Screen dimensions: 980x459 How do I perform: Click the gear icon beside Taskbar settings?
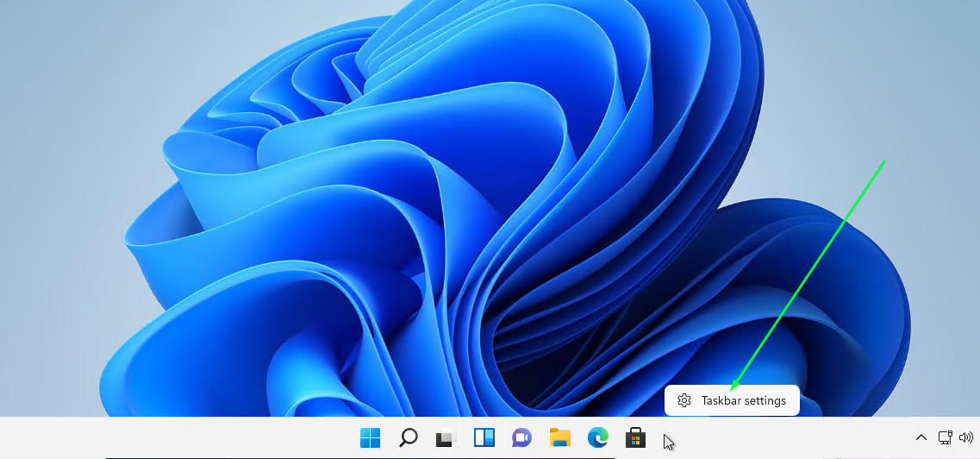click(684, 400)
